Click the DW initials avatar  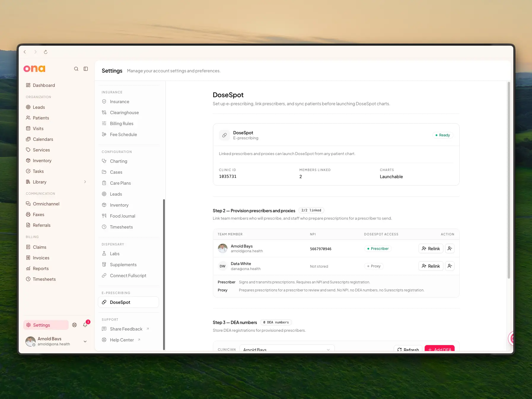222,266
